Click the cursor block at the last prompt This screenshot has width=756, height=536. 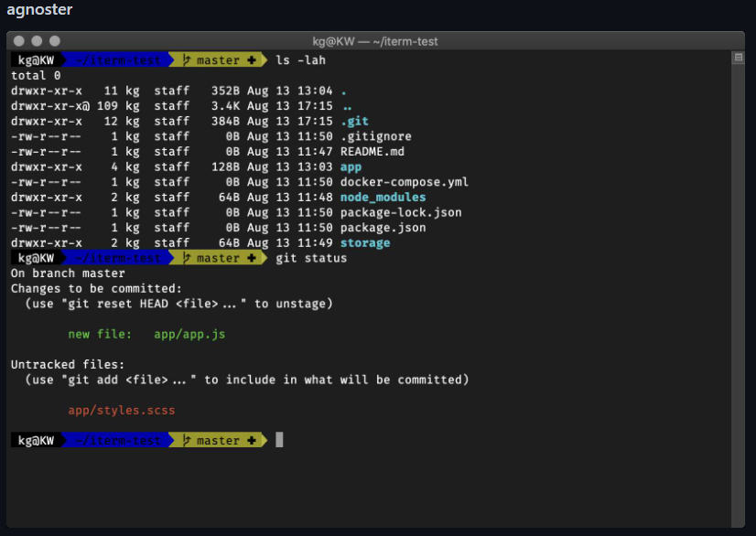[x=279, y=440]
